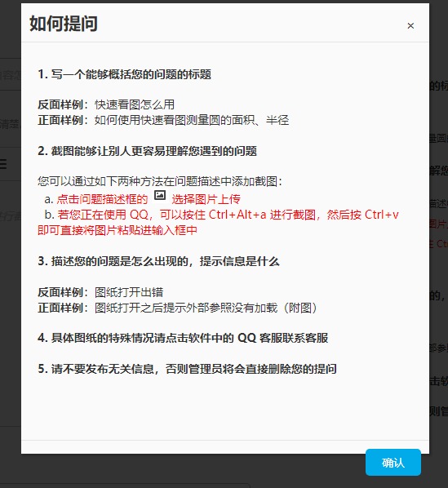This screenshot has height=488, width=448.
Task: Click heading 4 about QQ 客服联系客服
Action: pyautogui.click(x=183, y=338)
